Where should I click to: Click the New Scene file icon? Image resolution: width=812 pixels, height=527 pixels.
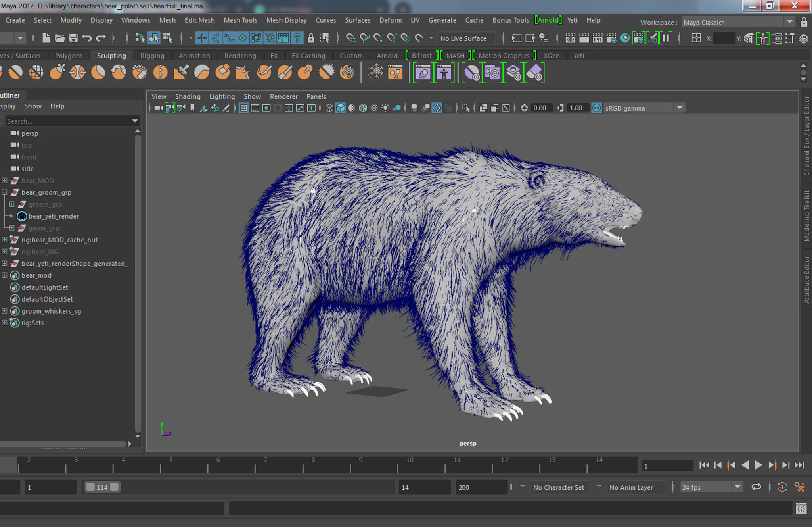point(46,38)
